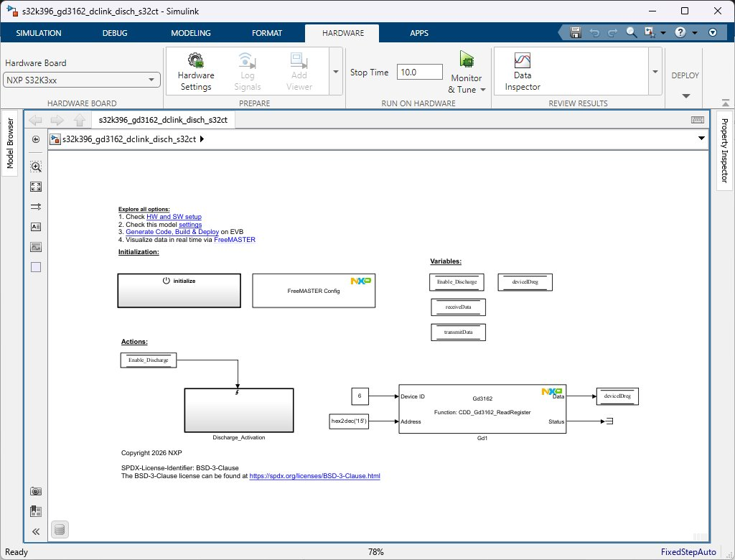This screenshot has width=735, height=560.
Task: Collapse the palette with double chevron
Action: 36,531
